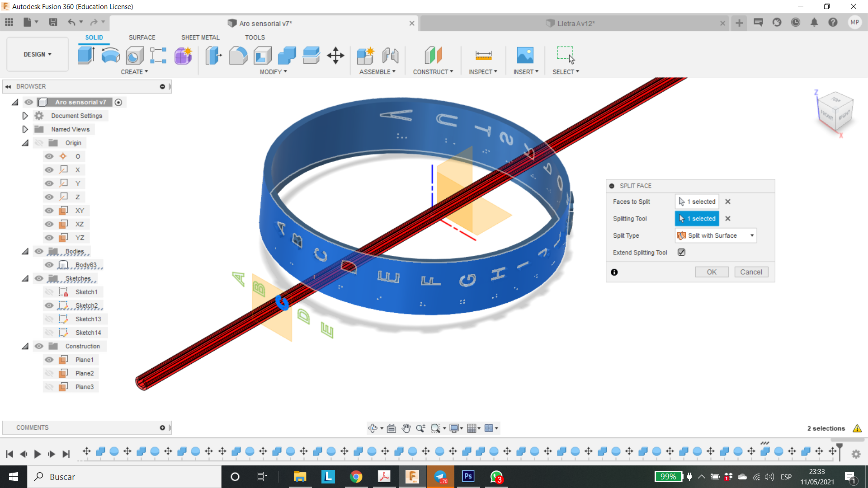Select the Move/Copy arrows tool
Screen dimensions: 868x488
335,56
